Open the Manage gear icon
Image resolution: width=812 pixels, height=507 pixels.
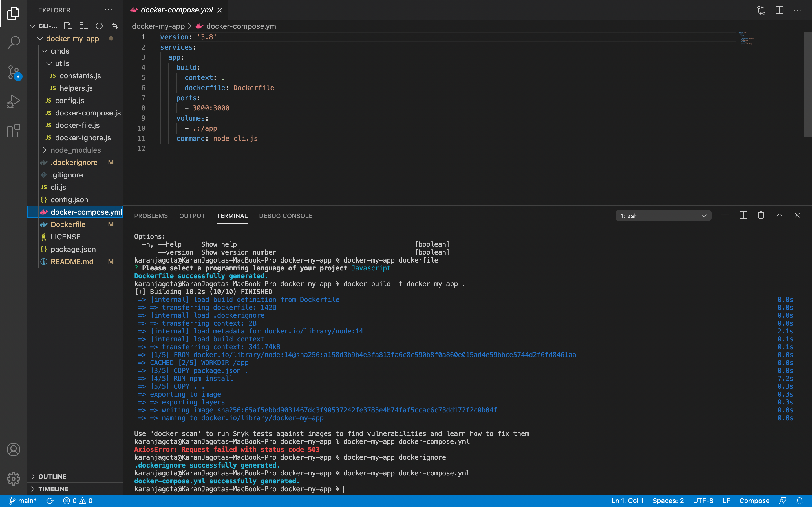coord(14,479)
